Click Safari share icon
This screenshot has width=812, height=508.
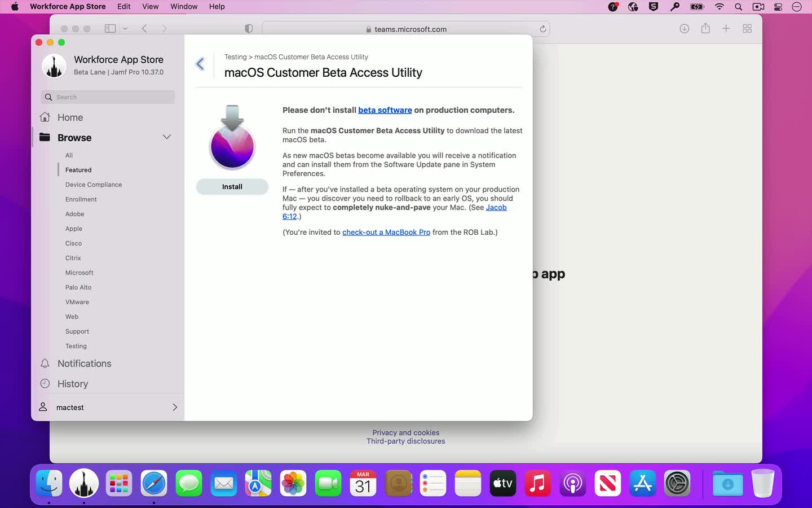[705, 28]
